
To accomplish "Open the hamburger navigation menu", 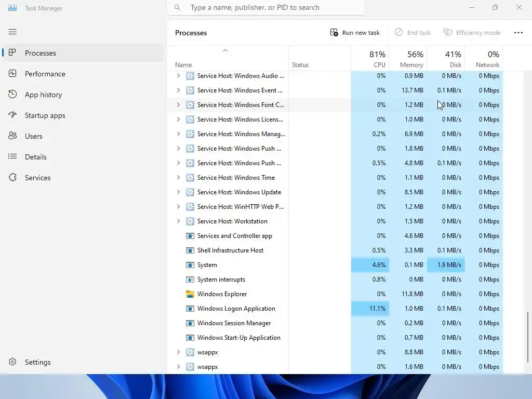I will 12,32.
